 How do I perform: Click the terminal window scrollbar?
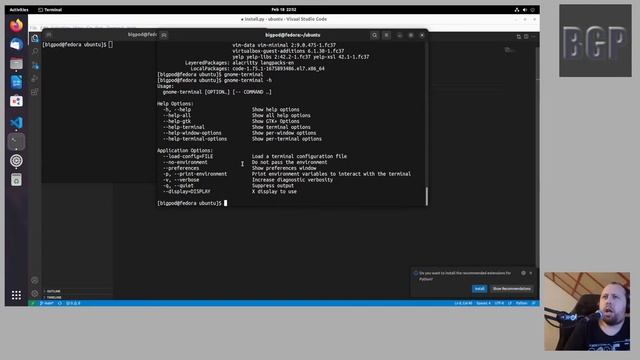click(x=427, y=196)
